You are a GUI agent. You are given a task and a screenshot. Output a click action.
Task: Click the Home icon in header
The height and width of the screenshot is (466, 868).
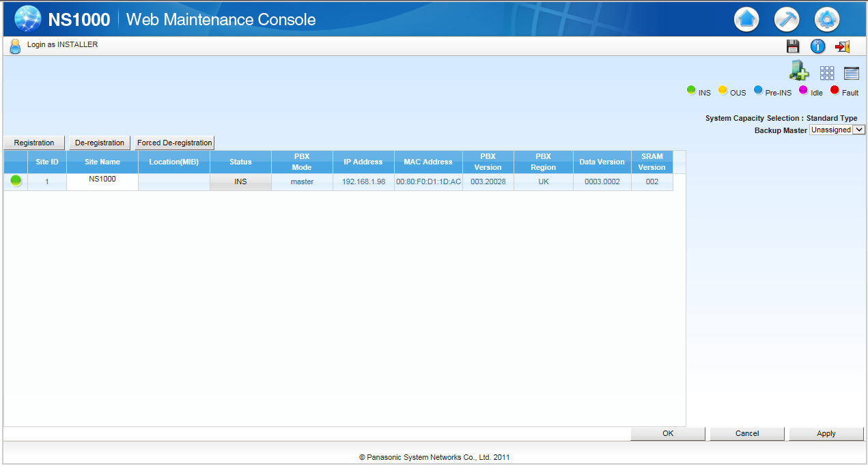tap(746, 20)
